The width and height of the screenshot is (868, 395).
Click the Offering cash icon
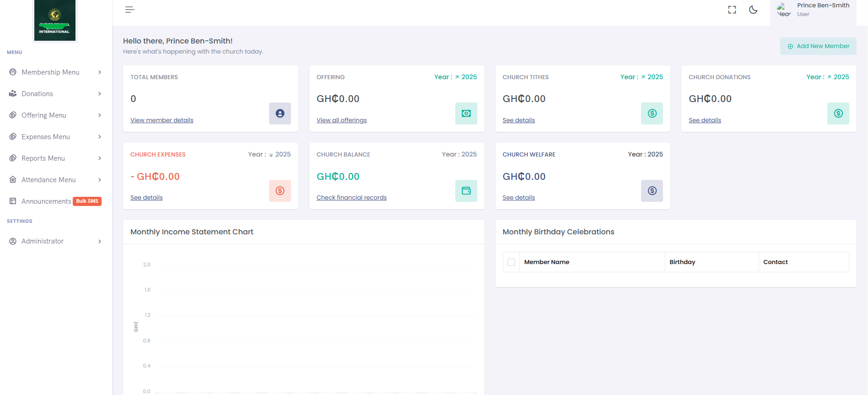tap(466, 114)
